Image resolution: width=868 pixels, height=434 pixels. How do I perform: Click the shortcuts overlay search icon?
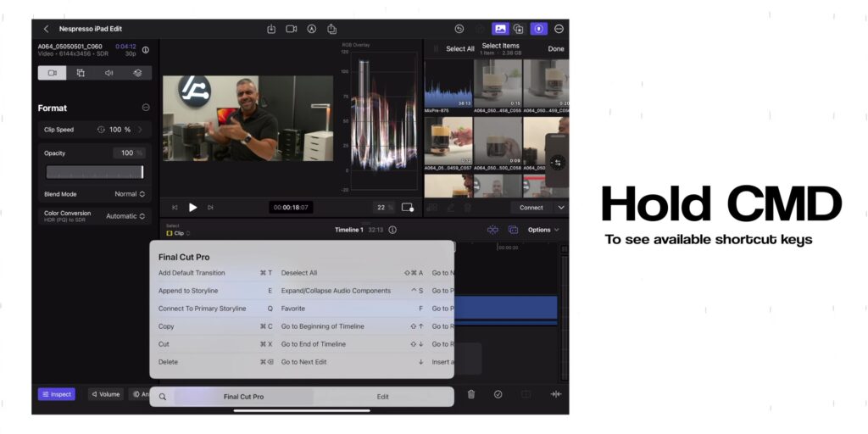pyautogui.click(x=162, y=397)
